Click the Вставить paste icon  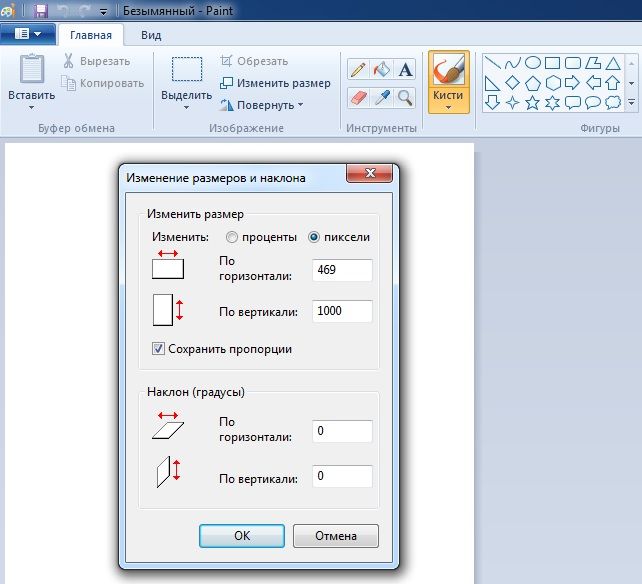point(31,70)
